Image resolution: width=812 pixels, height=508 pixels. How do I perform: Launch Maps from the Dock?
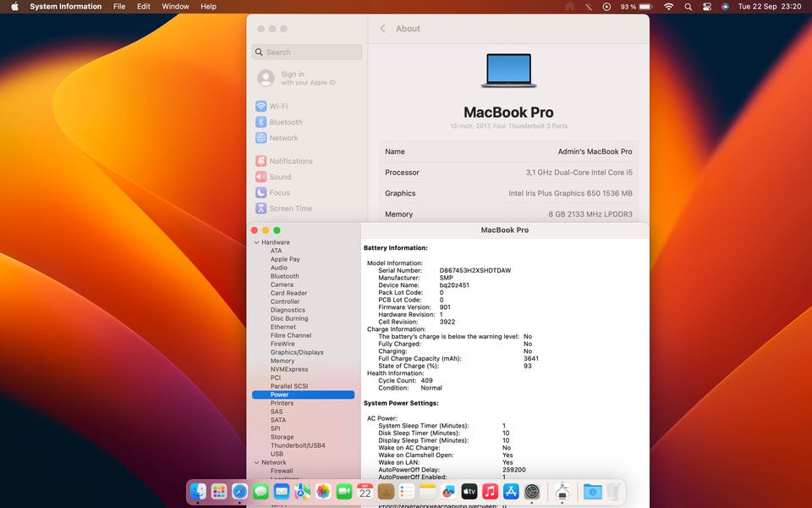(303, 491)
